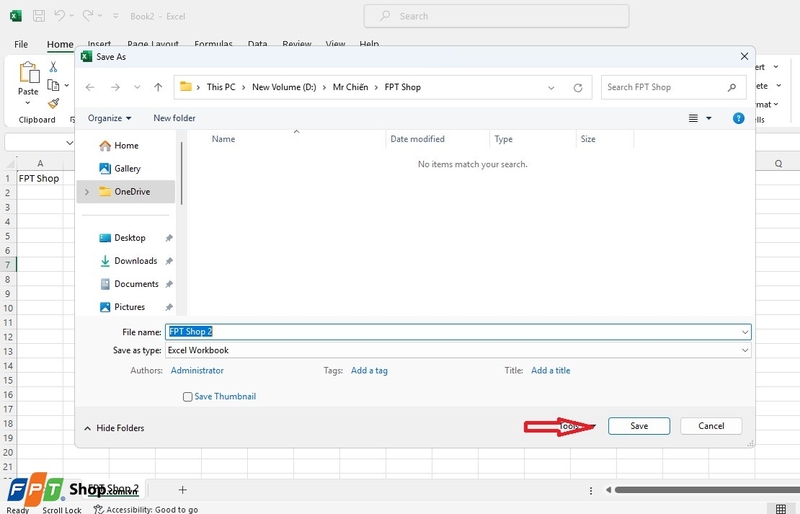
Task: Open the Excel Name Box dropdown
Action: [69, 143]
